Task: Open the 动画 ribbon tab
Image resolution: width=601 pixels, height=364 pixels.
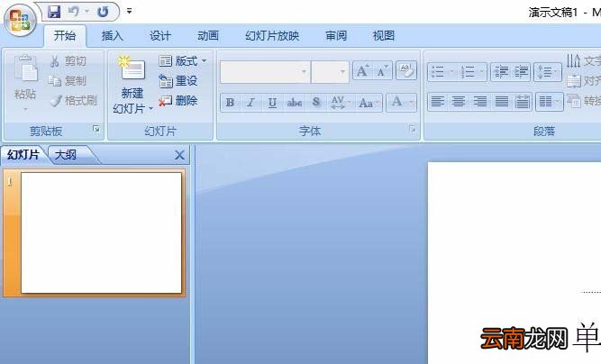Action: coord(208,36)
